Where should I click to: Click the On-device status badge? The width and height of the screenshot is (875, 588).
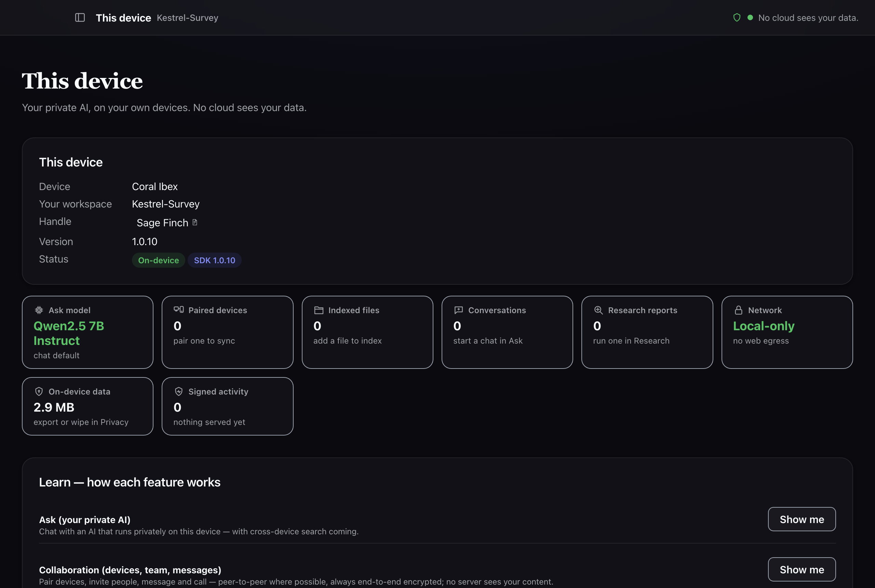click(158, 260)
